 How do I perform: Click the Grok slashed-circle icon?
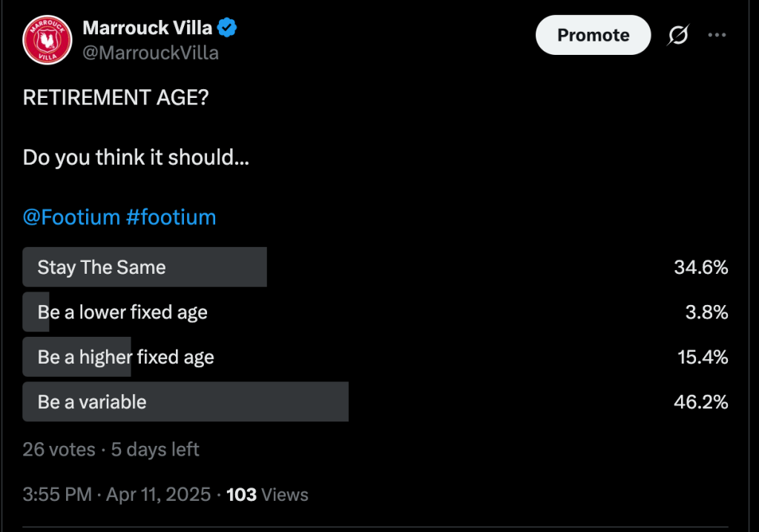(x=677, y=35)
